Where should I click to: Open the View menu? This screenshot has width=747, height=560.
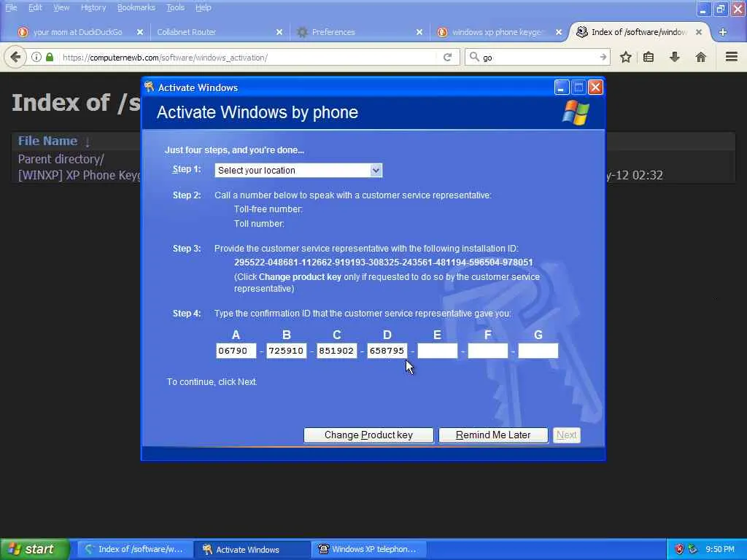pyautogui.click(x=61, y=7)
